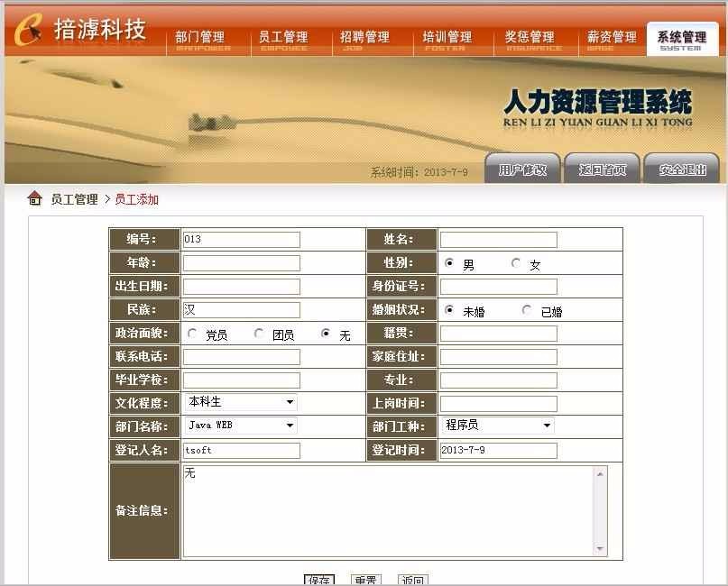Screen dimensions: 728x586
Task: Open the 薪资管理 salary management section
Action: 611,36
